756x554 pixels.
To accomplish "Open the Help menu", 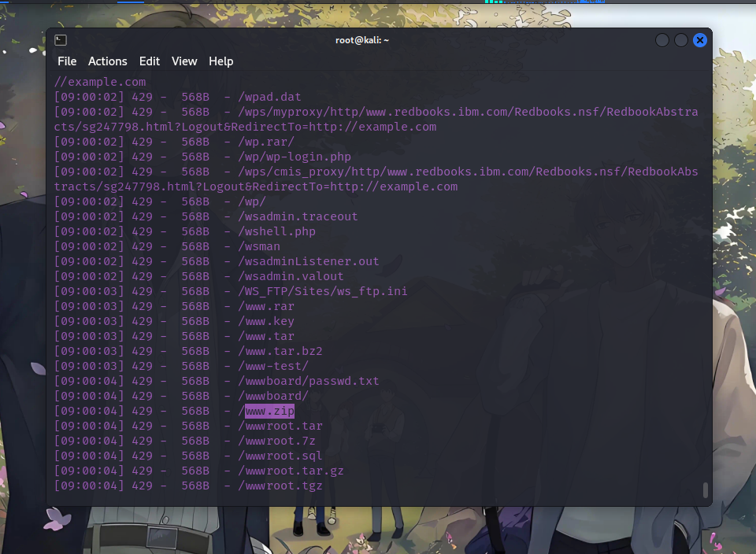I will 220,61.
